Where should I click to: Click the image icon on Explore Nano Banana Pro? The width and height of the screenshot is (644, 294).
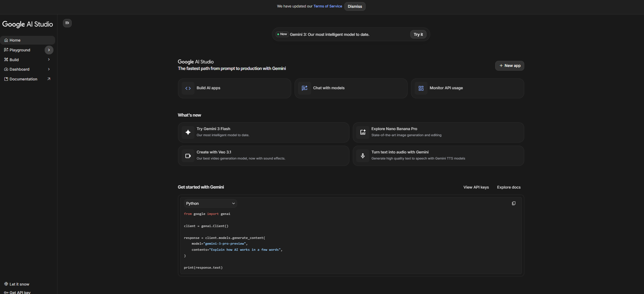point(363,132)
